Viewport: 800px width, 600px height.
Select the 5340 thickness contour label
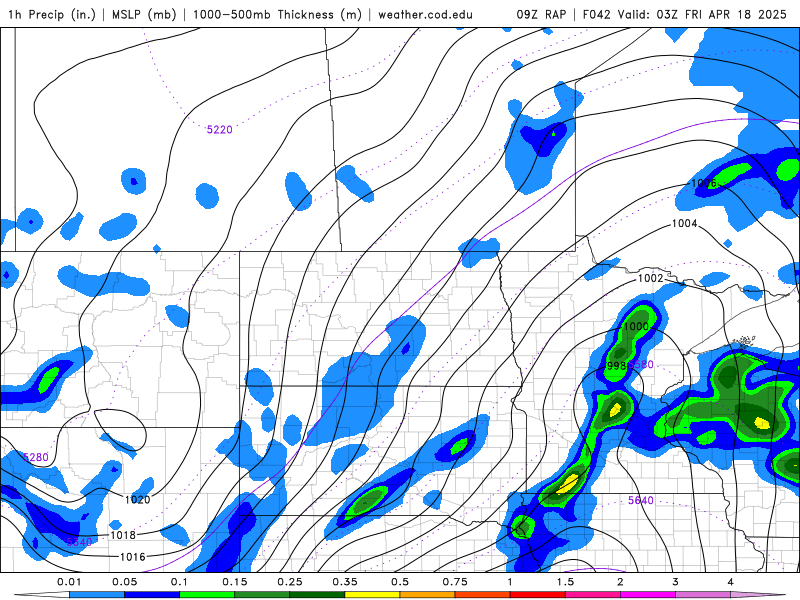[79, 542]
